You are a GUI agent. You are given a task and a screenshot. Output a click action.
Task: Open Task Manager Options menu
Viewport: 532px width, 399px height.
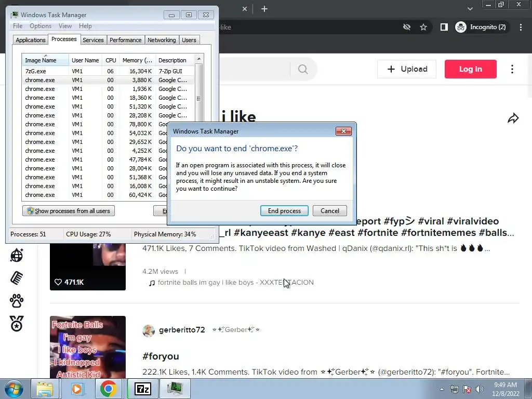click(x=41, y=26)
